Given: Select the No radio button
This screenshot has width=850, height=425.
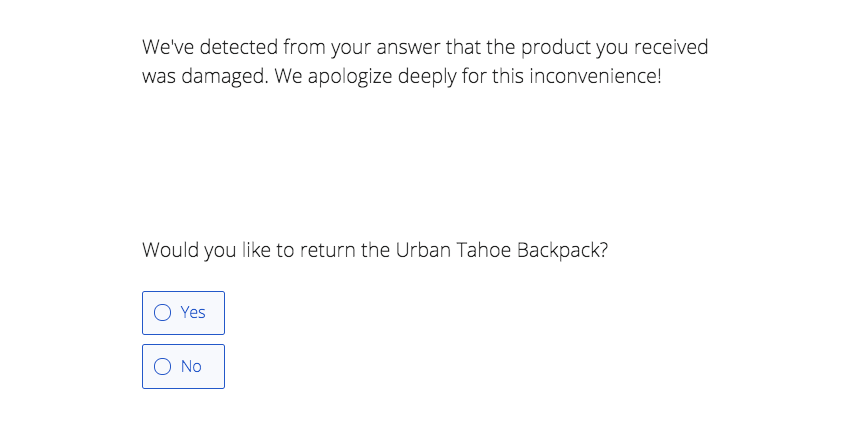Looking at the screenshot, I should tap(183, 366).
